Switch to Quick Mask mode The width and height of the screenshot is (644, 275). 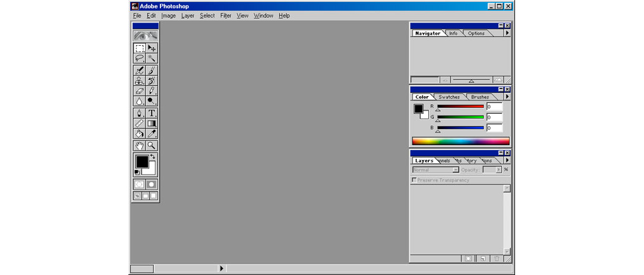pyautogui.click(x=152, y=185)
